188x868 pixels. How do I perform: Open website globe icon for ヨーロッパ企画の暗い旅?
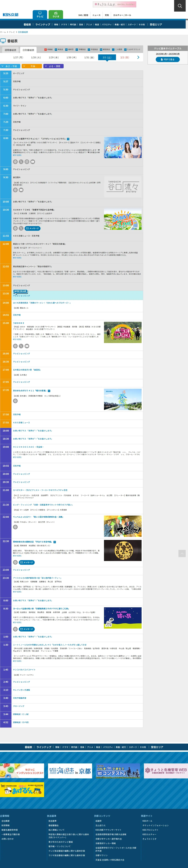[x=15, y=629]
